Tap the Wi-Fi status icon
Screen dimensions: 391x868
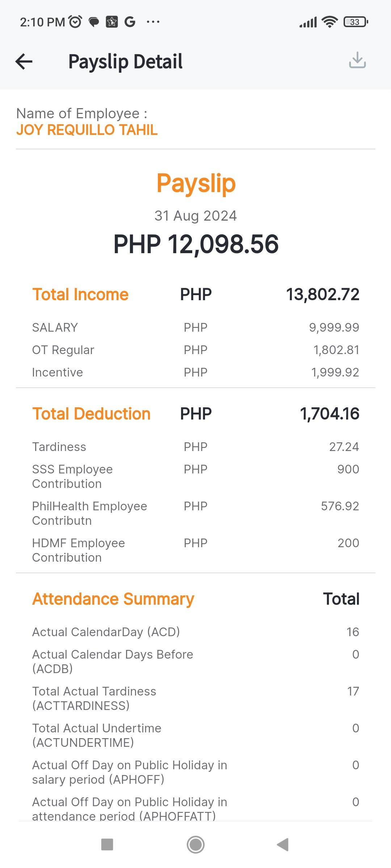(x=329, y=22)
